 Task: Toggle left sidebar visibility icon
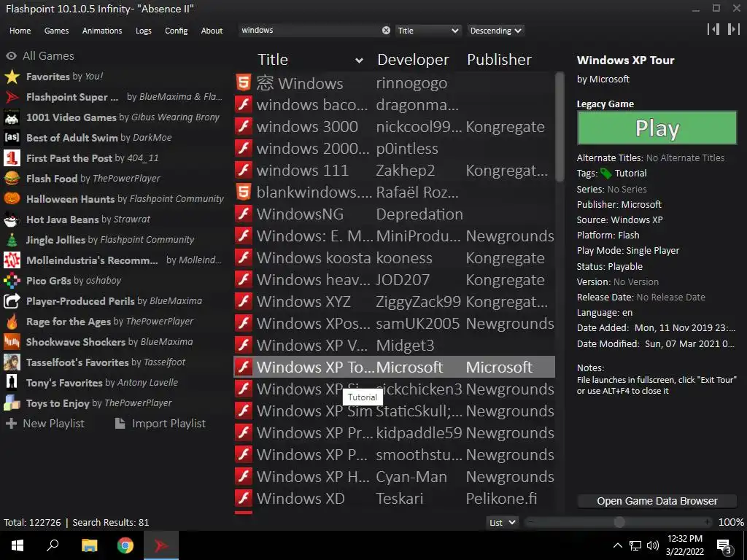click(713, 29)
